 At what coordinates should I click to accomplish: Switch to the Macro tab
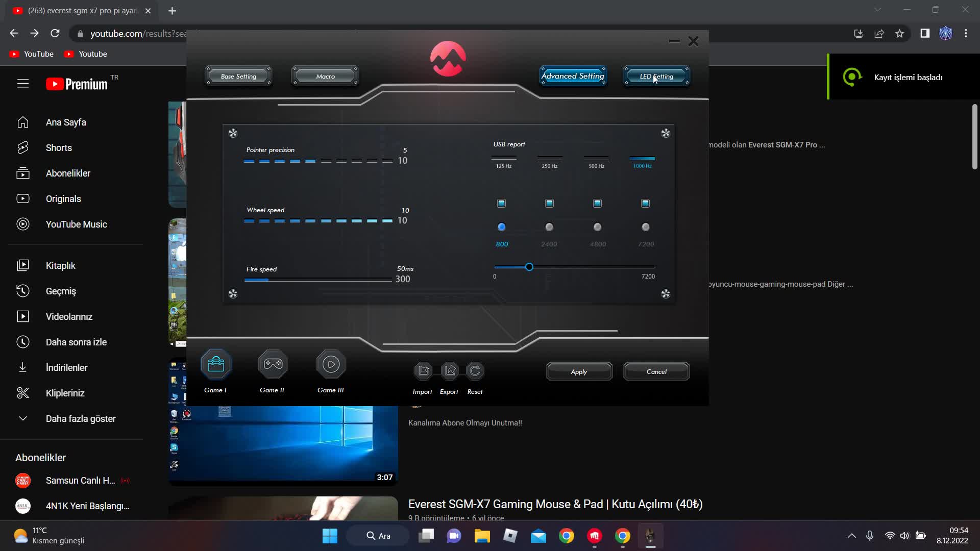pyautogui.click(x=325, y=76)
